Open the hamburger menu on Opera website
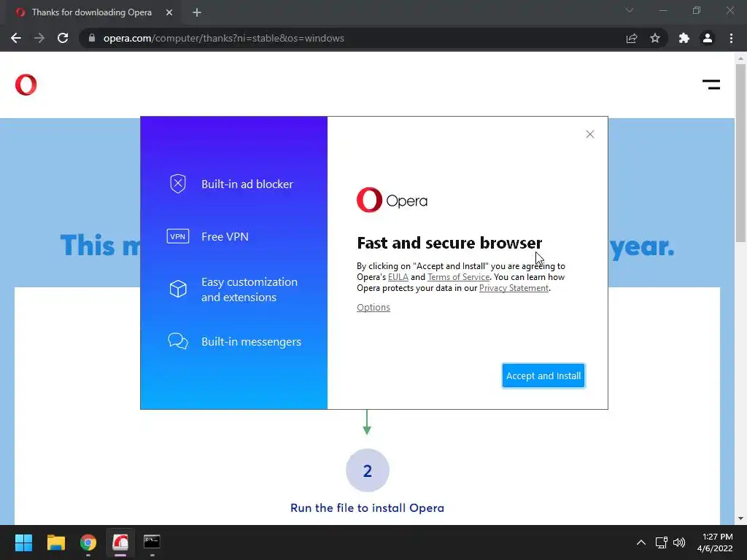This screenshot has width=747, height=560. 711,85
